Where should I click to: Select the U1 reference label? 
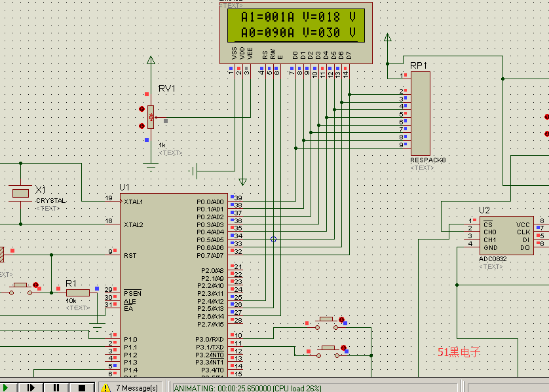[124, 187]
